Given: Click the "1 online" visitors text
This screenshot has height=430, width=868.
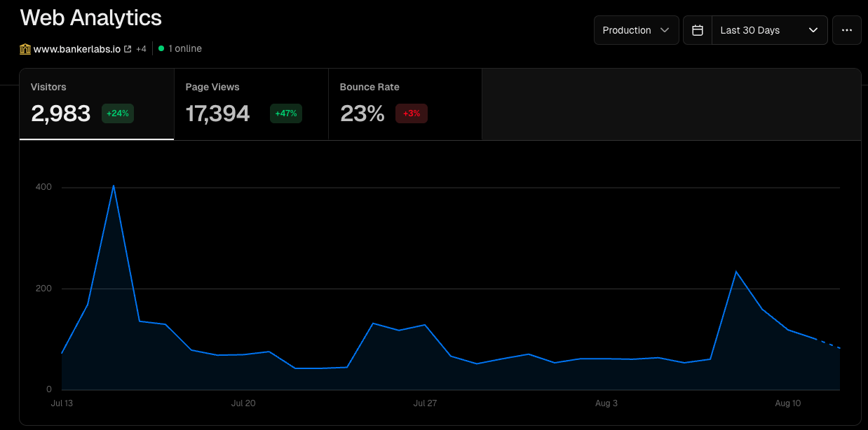Looking at the screenshot, I should coord(185,49).
